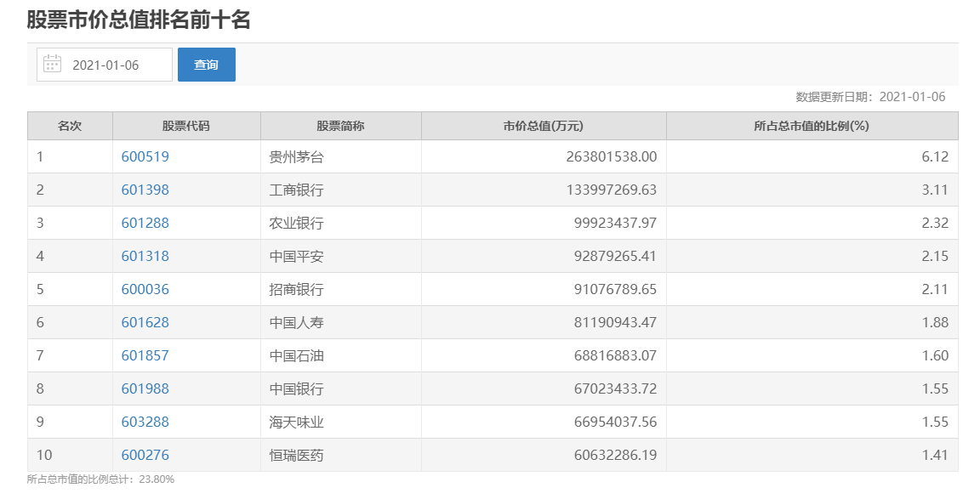This screenshot has height=499, width=980.
Task: Click stock code 603288 link
Action: point(145,422)
